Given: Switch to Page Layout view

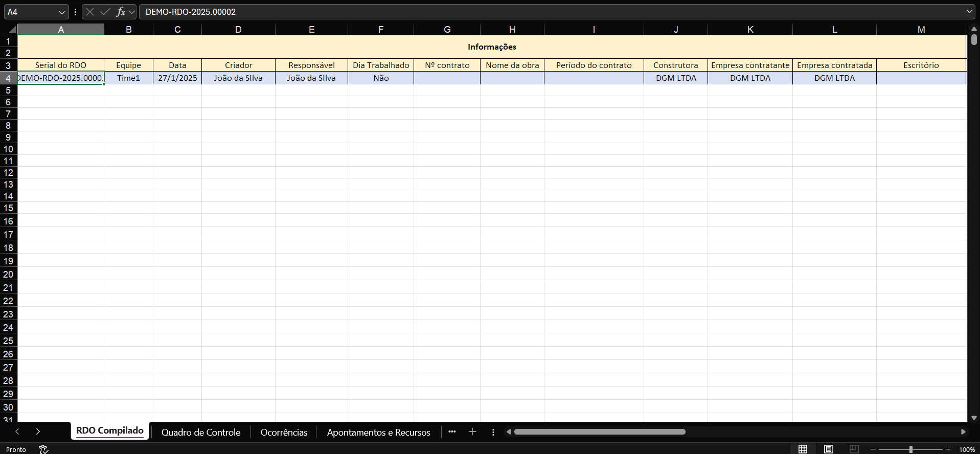Looking at the screenshot, I should point(828,449).
